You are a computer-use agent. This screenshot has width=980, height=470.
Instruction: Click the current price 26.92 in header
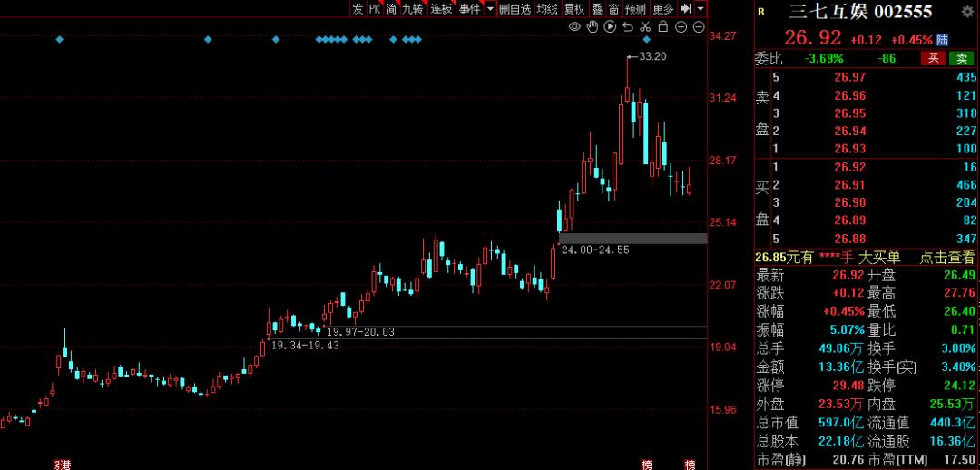coord(812,38)
